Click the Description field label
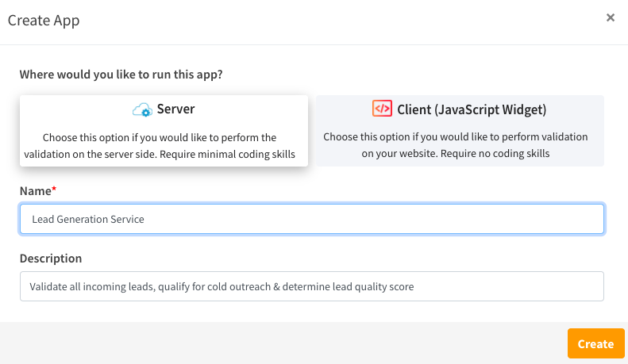 point(51,259)
